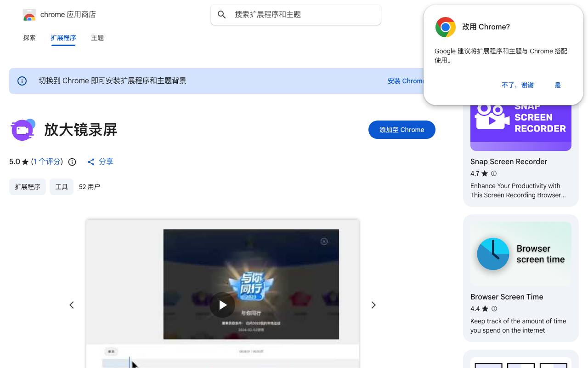Click the 52 用户 user count text
This screenshot has width=588, height=368.
(x=90, y=187)
